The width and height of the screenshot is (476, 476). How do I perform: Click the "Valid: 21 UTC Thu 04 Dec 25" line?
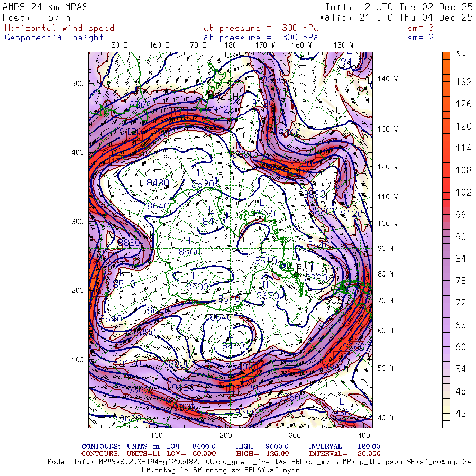click(x=396, y=17)
